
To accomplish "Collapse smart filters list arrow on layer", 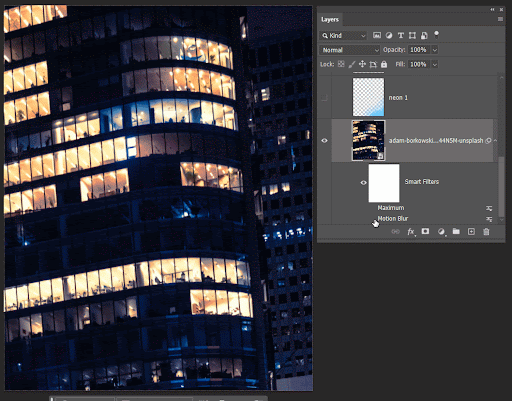I will tap(495, 140).
